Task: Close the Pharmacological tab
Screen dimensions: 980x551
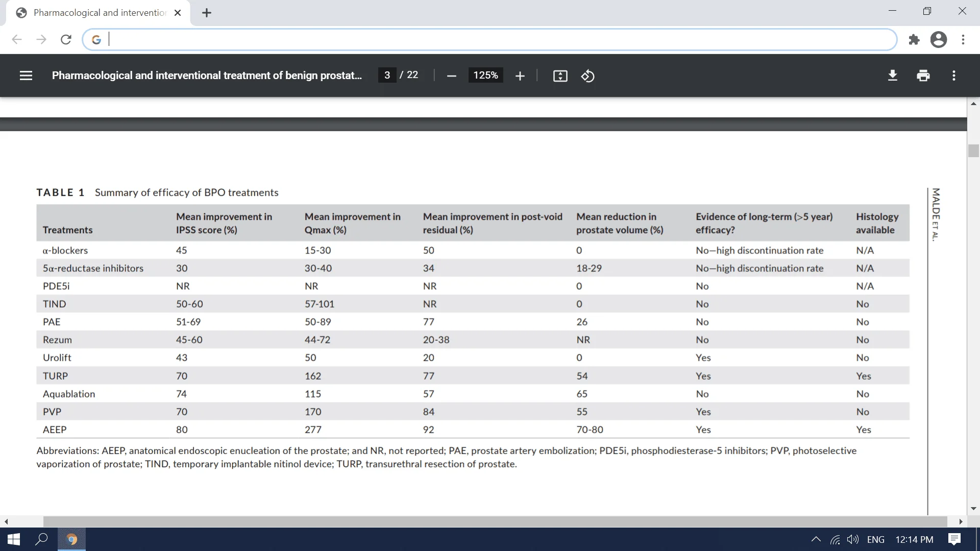Action: [x=178, y=13]
